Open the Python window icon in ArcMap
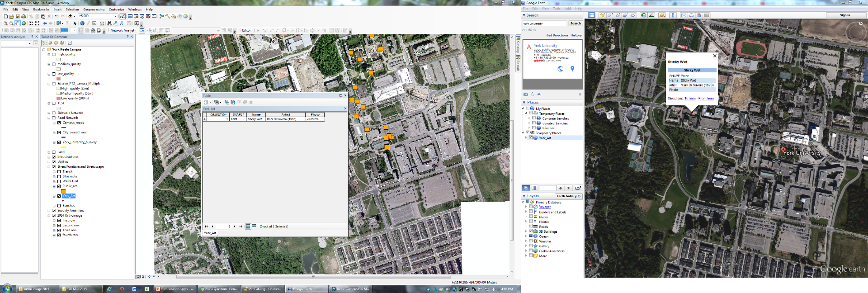Image resolution: width=868 pixels, height=293 pixels. click(154, 16)
